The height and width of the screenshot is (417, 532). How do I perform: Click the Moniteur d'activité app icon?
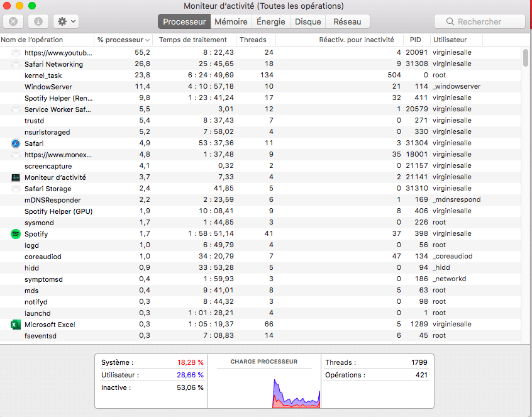pos(16,177)
